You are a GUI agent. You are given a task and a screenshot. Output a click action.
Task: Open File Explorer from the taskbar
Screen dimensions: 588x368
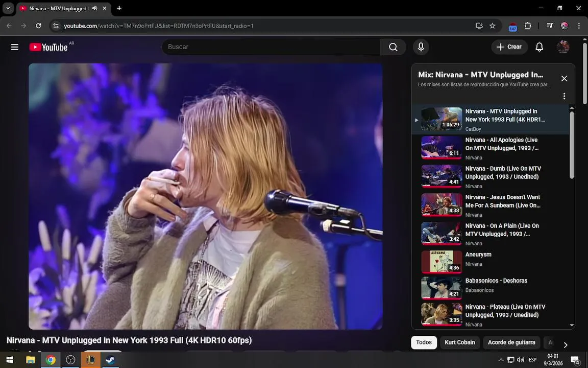[31, 360]
